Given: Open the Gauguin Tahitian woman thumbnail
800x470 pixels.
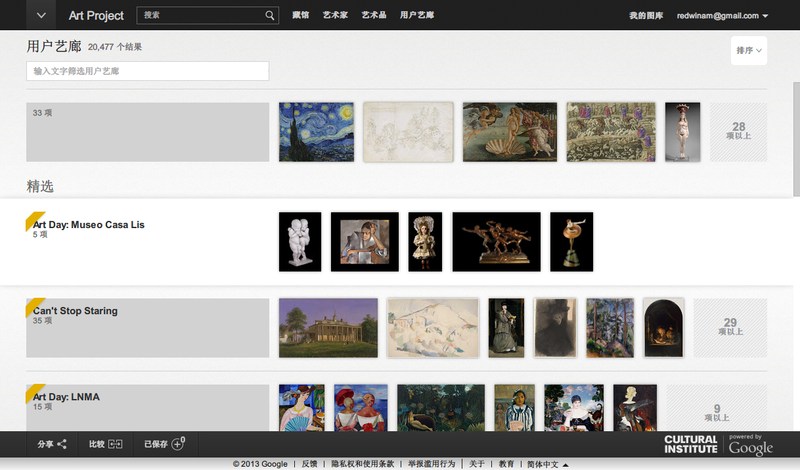Looking at the screenshot, I should tap(514, 408).
